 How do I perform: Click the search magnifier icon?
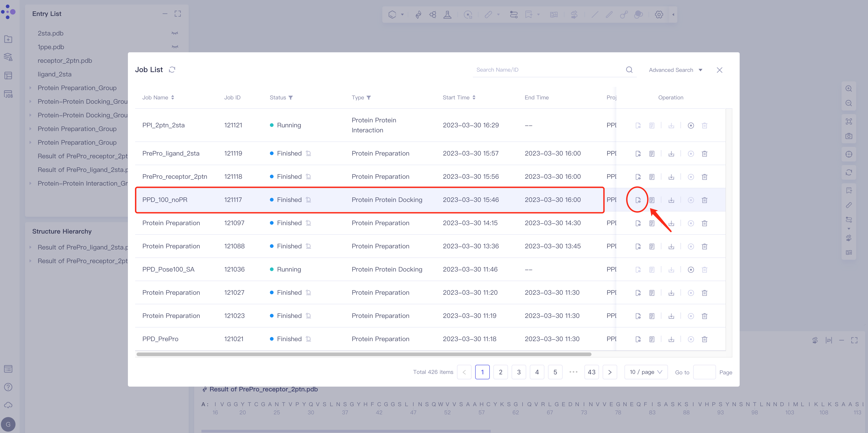pyautogui.click(x=629, y=70)
